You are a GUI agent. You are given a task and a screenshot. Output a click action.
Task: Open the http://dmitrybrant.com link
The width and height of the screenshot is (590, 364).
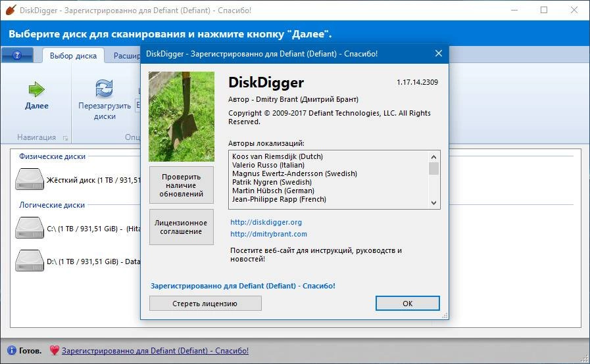[x=268, y=234]
